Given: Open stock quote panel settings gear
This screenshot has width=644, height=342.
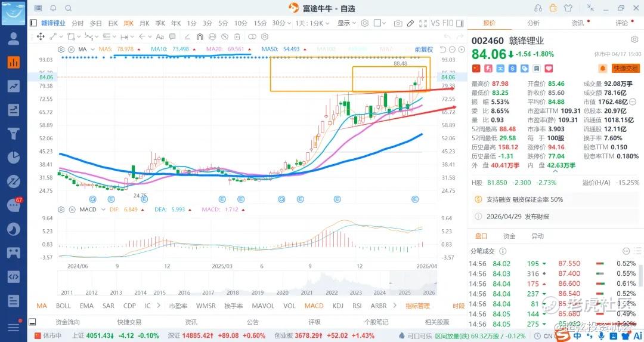Looking at the screenshot, I should [x=634, y=40].
